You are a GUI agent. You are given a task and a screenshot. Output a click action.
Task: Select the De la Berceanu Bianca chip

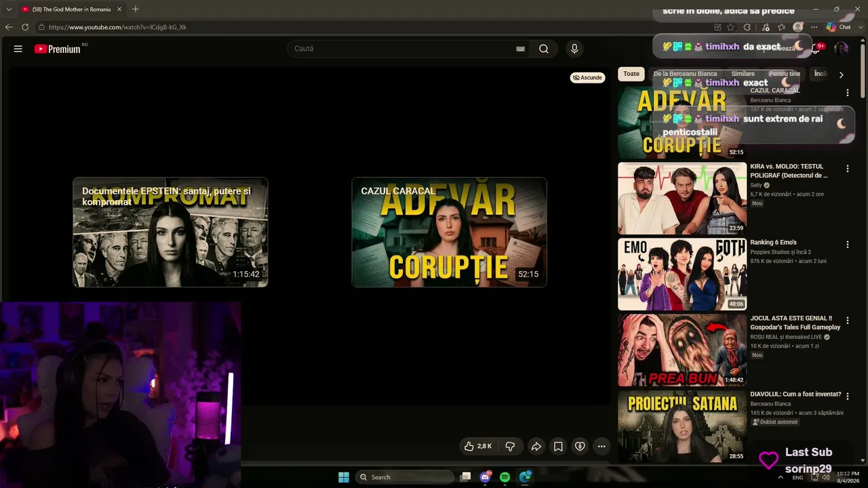[685, 74]
